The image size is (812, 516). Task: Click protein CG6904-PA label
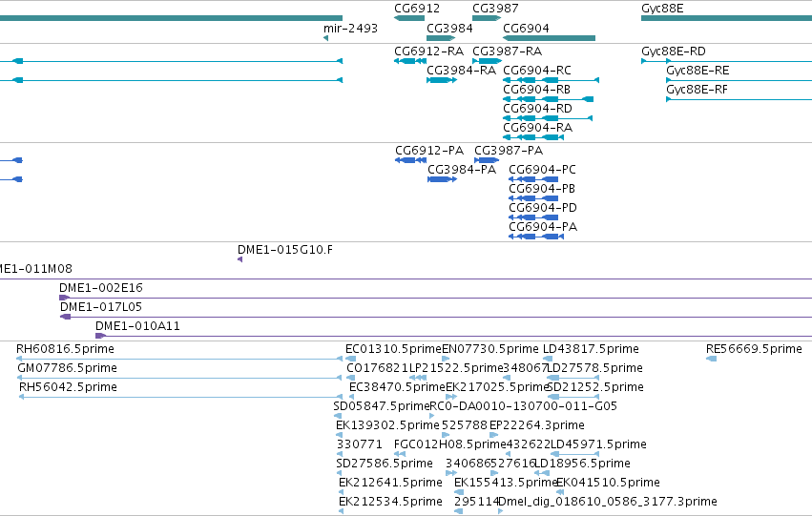(x=543, y=227)
